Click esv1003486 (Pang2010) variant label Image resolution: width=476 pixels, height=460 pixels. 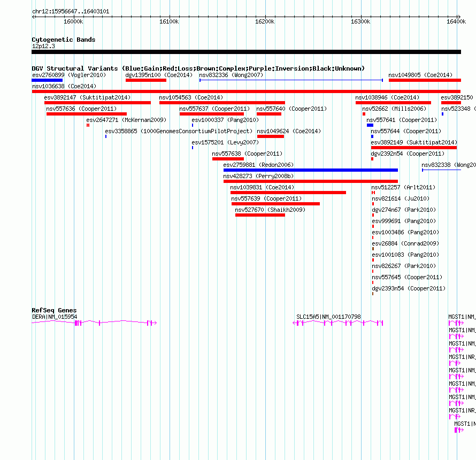(x=405, y=232)
